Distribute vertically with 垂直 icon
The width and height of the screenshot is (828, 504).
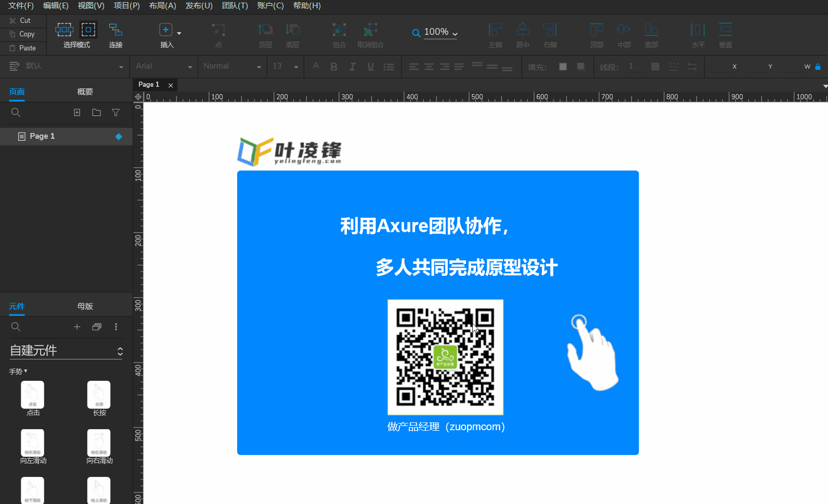tap(725, 30)
